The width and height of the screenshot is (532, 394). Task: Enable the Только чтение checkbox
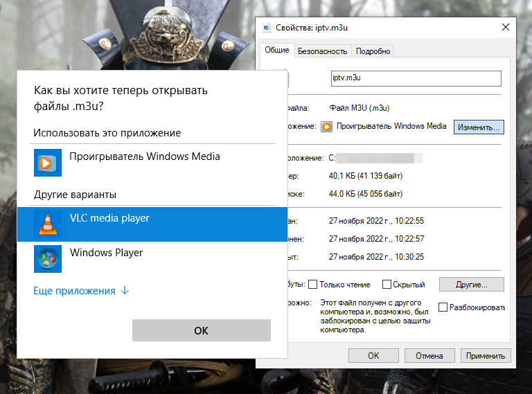pos(313,285)
